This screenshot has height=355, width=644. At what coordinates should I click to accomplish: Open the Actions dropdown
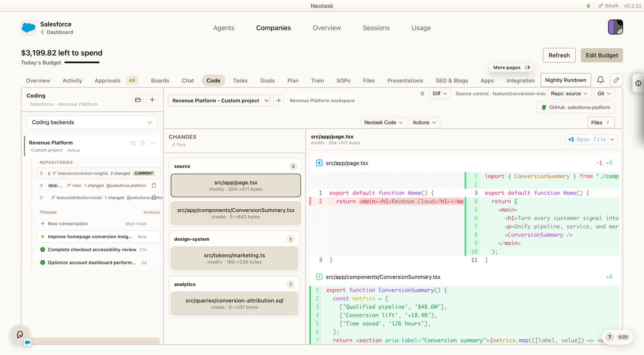[x=425, y=122]
